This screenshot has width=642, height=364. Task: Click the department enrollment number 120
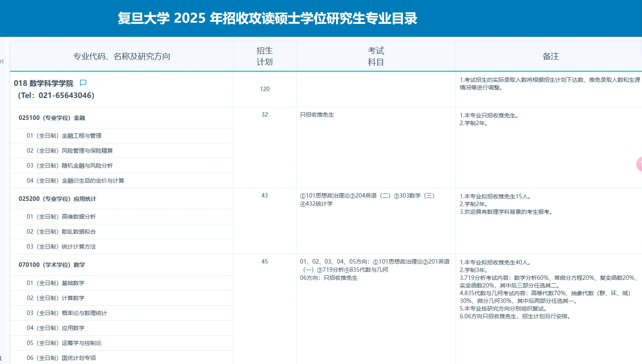pos(264,89)
